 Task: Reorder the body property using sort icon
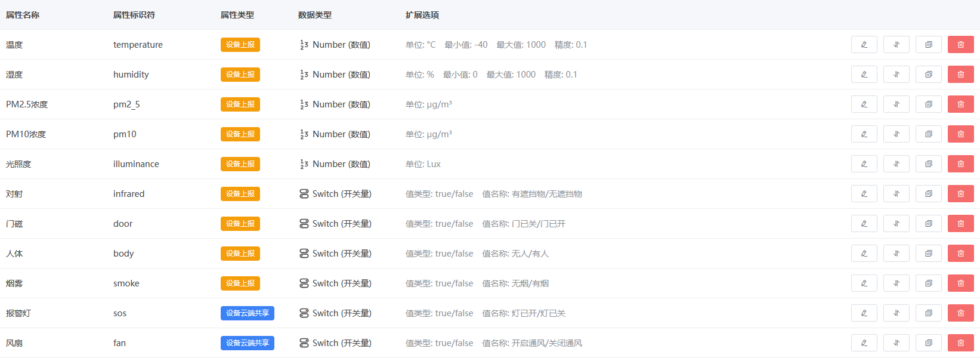896,254
